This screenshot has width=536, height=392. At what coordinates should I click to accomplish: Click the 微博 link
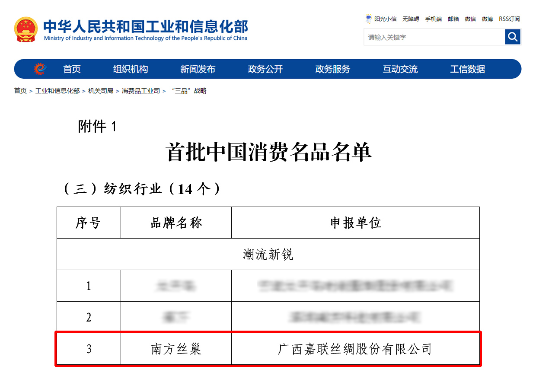pyautogui.click(x=487, y=19)
